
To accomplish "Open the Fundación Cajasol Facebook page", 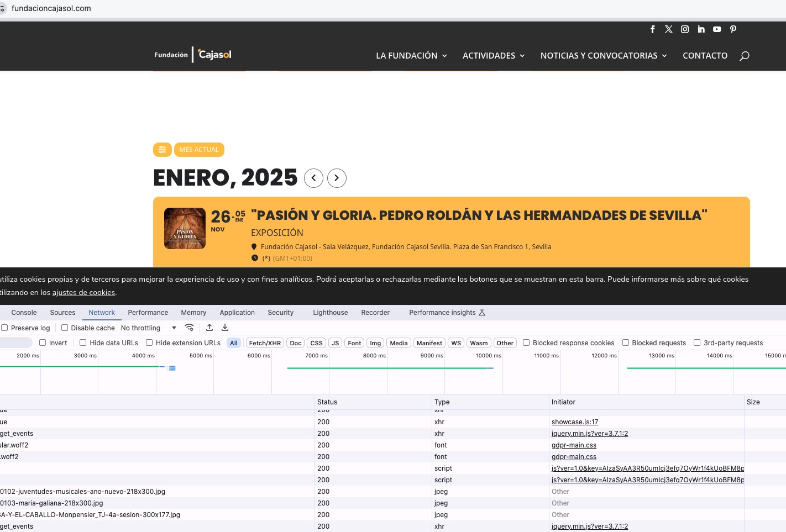I will pos(653,29).
